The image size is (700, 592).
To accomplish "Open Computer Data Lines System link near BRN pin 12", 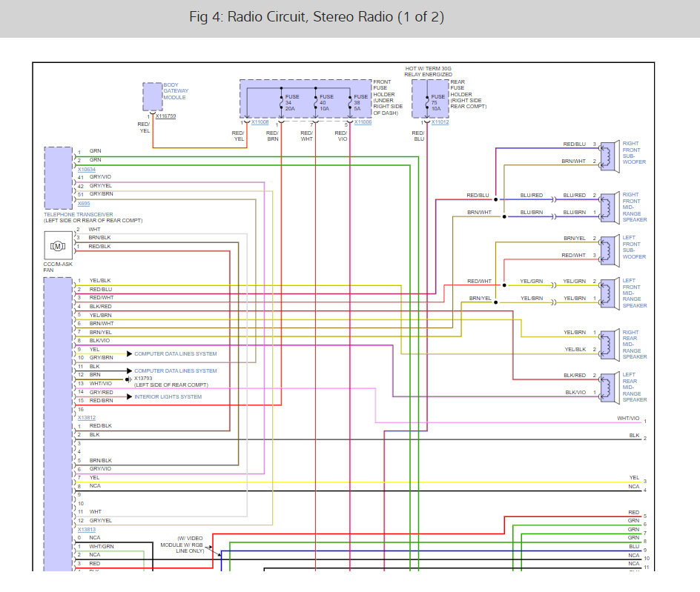I will click(176, 370).
